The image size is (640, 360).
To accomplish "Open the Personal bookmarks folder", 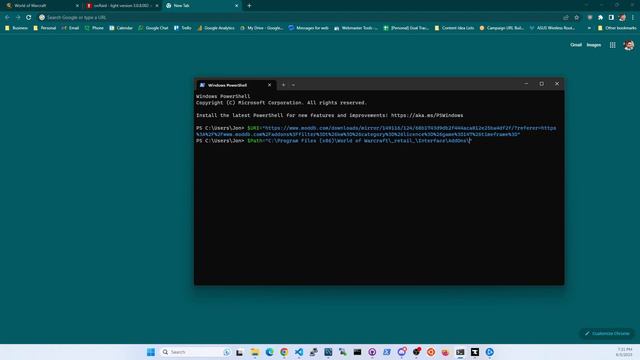I will click(x=44, y=28).
